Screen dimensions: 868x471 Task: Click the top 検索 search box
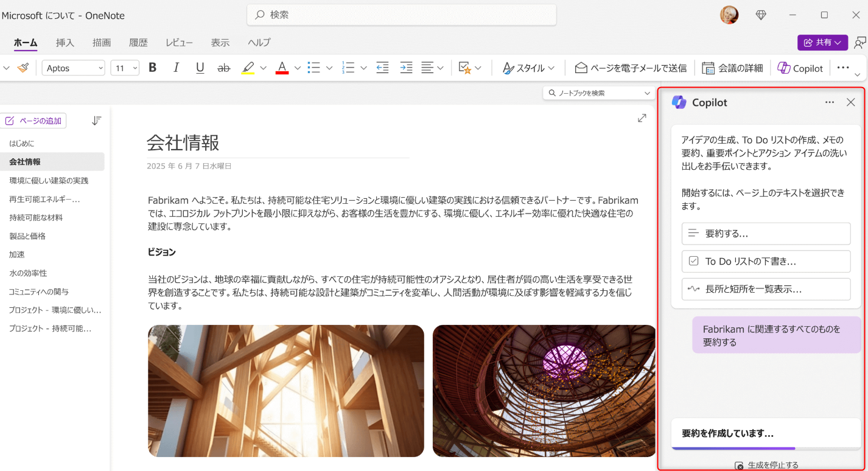pos(402,15)
